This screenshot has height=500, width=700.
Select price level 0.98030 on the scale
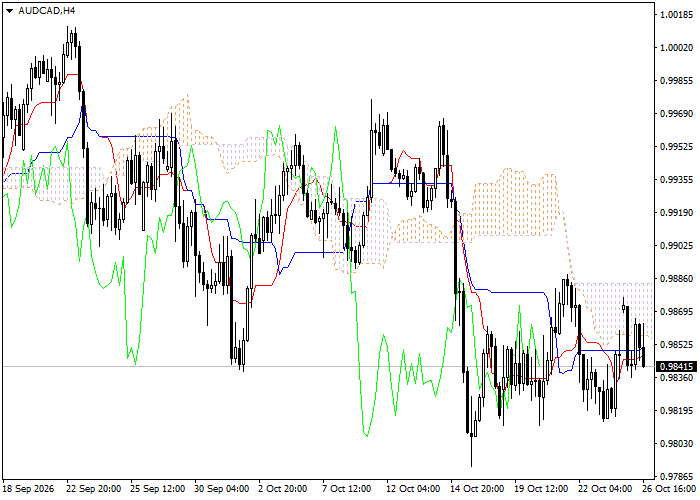[x=677, y=443]
